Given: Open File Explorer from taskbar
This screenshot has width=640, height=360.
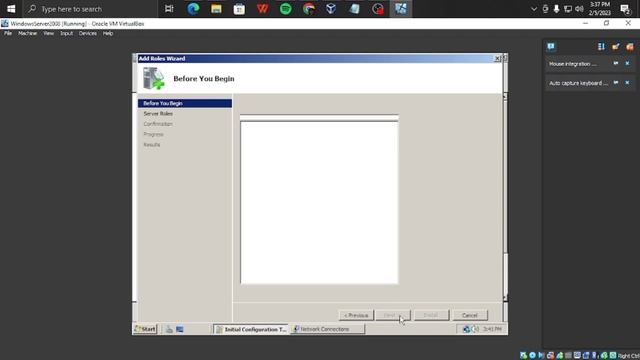Looking at the screenshot, I should [216, 9].
